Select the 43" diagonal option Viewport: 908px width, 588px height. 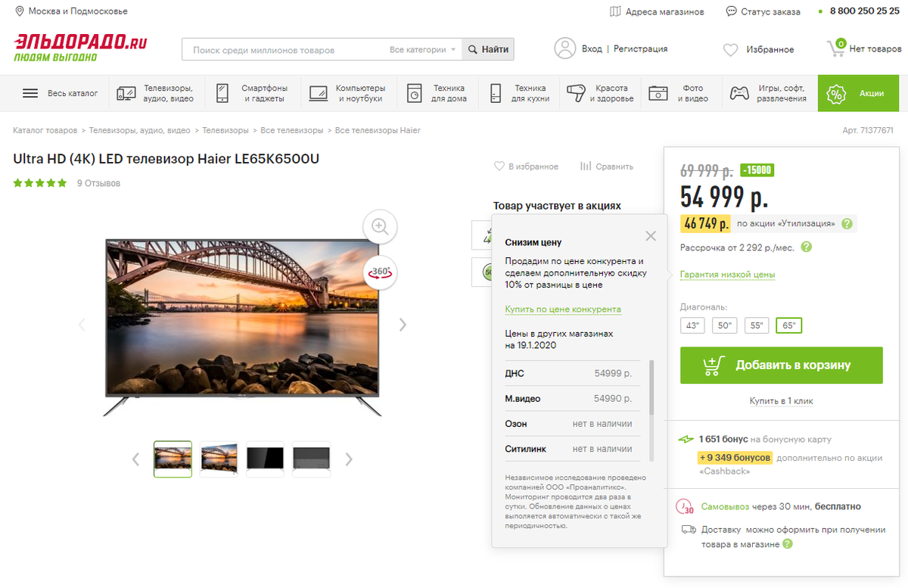(x=692, y=325)
